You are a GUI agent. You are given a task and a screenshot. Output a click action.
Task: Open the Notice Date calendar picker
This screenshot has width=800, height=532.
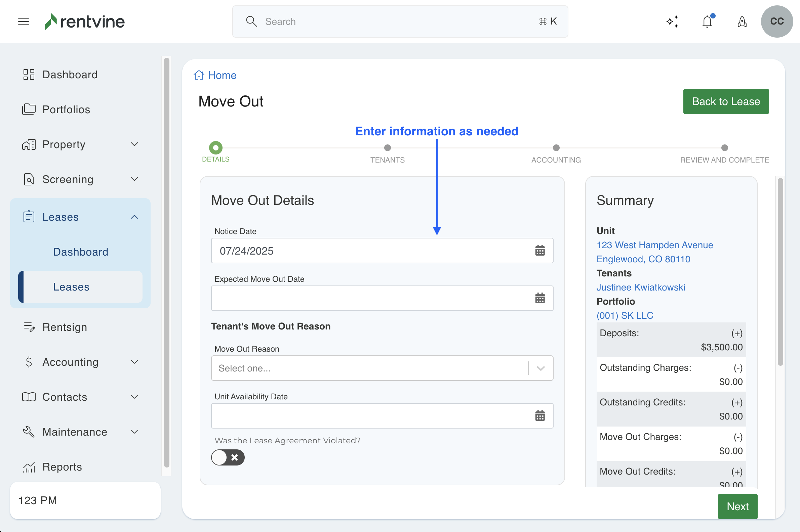point(539,251)
